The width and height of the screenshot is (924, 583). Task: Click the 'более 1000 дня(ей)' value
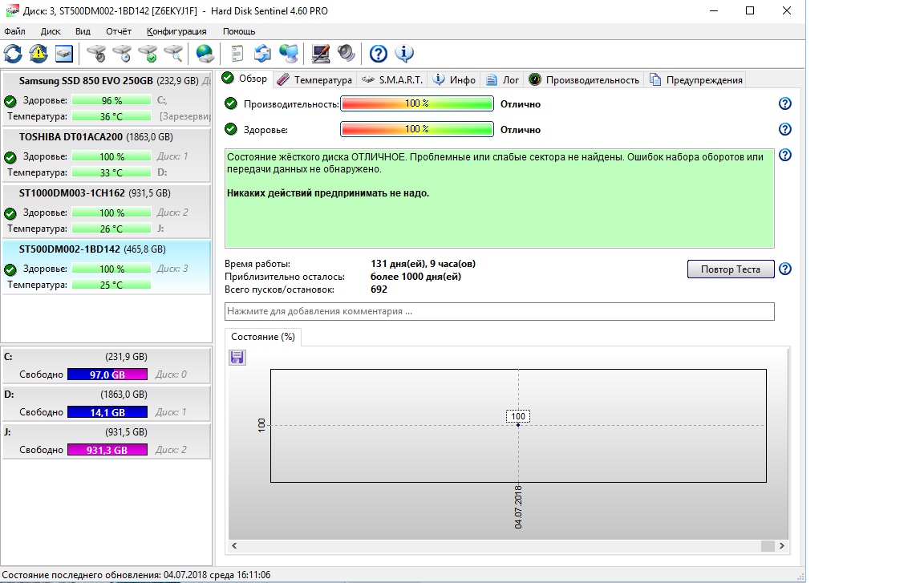pos(416,277)
